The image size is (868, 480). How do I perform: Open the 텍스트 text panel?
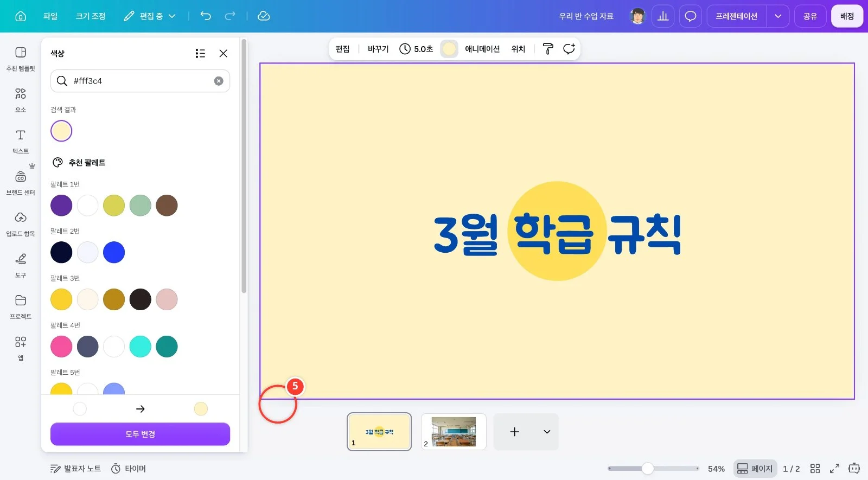[x=21, y=142]
